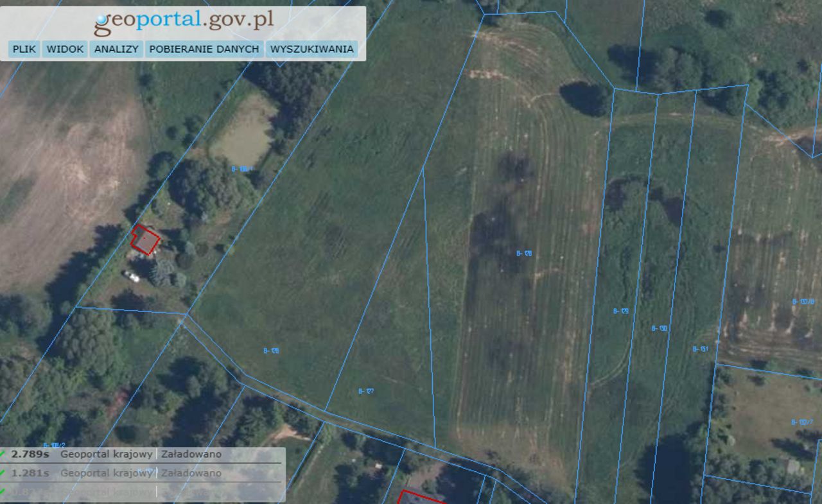The height and width of the screenshot is (504, 822).
Task: Click the green checkmark beside 2.789s
Action: [x=3, y=454]
